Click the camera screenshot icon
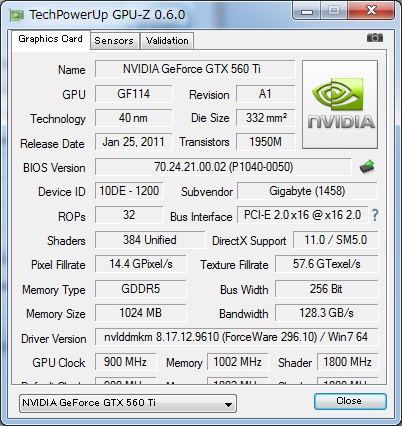Image resolution: width=402 pixels, height=426 pixels. pyautogui.click(x=375, y=38)
